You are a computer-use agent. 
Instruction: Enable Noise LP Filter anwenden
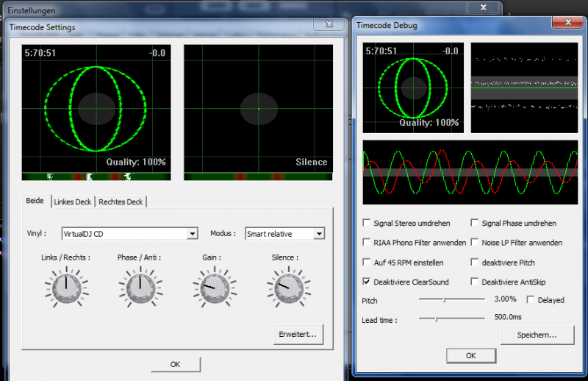point(474,243)
